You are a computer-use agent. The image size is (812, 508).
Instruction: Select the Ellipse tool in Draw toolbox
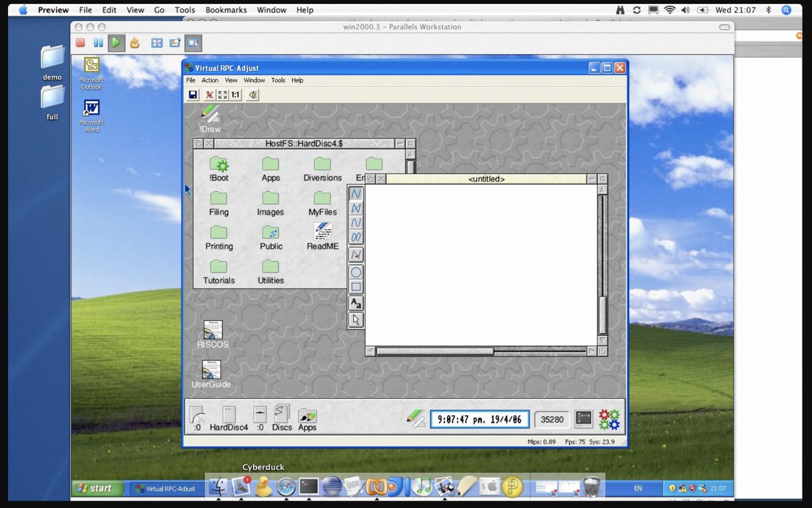[356, 272]
